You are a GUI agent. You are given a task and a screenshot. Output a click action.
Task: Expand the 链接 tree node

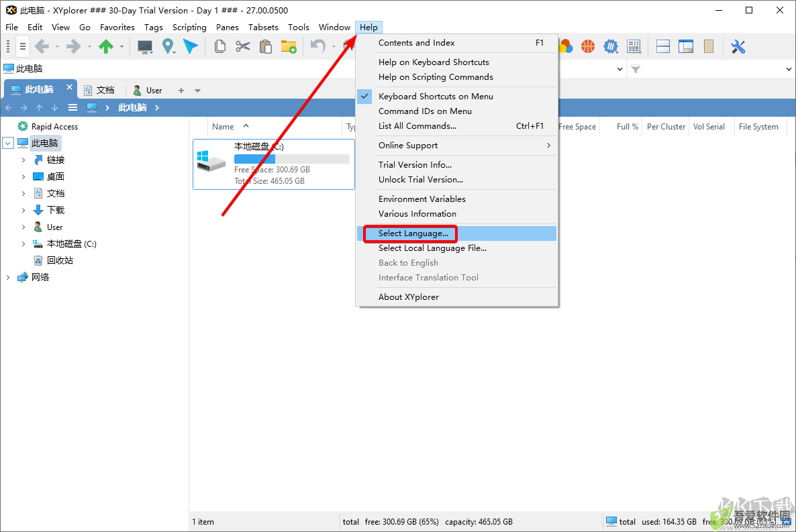tap(23, 160)
